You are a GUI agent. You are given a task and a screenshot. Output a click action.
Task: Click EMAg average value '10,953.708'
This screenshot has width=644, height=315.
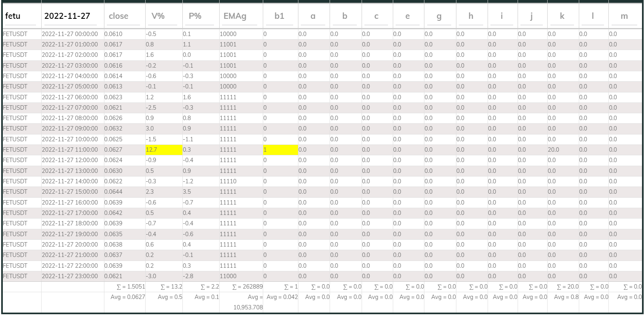click(x=248, y=307)
